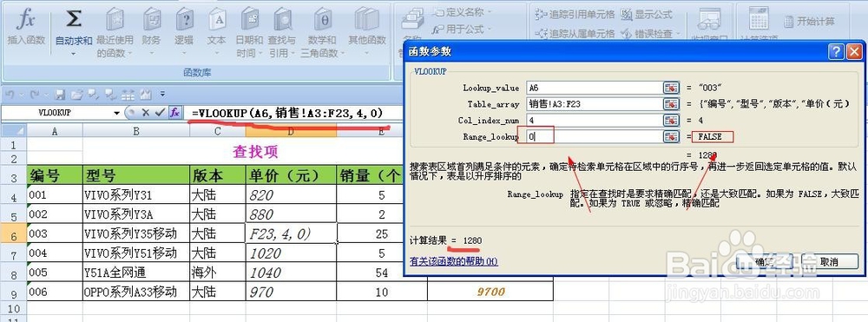
Task: Select column D header
Action: 291,130
